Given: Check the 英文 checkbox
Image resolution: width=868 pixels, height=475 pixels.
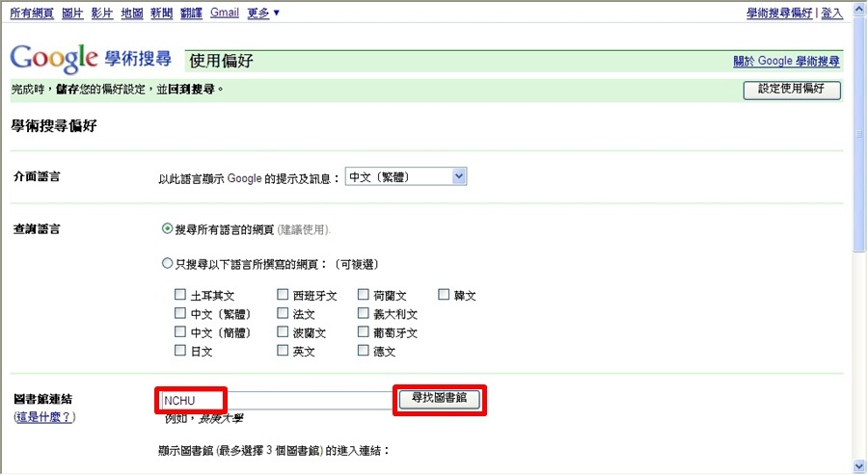Looking at the screenshot, I should click(x=283, y=350).
